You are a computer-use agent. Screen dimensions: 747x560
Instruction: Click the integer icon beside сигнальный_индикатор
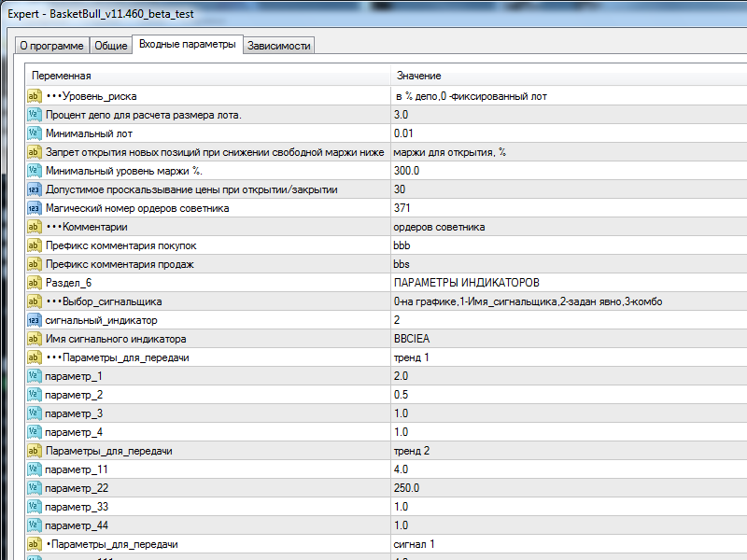[34, 320]
